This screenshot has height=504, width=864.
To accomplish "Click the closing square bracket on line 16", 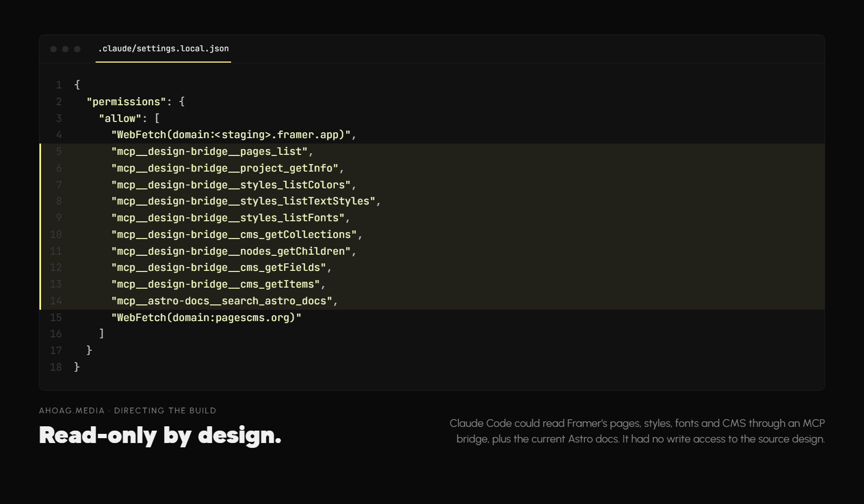I will [102, 334].
